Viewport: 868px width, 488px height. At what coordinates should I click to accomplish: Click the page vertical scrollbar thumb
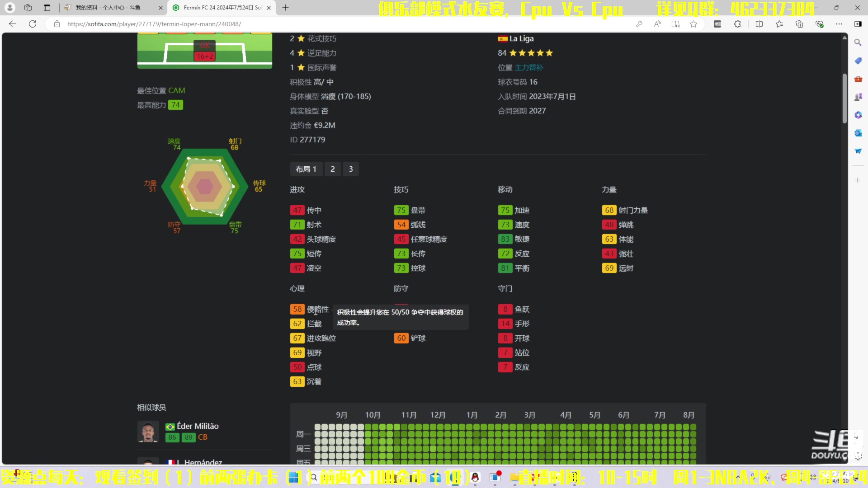[844, 98]
